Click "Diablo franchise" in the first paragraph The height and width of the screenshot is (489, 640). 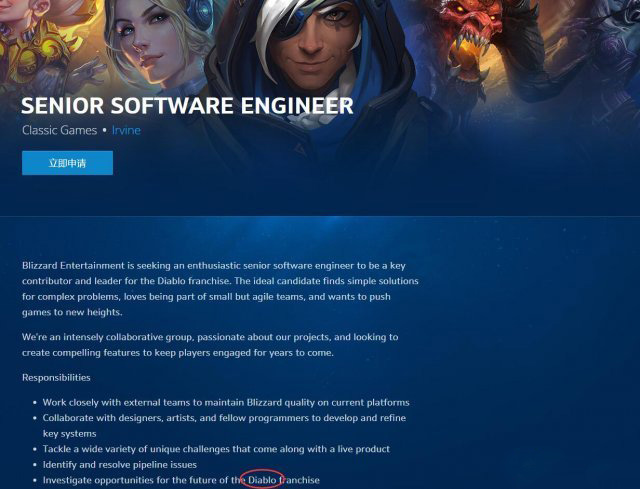(193, 281)
